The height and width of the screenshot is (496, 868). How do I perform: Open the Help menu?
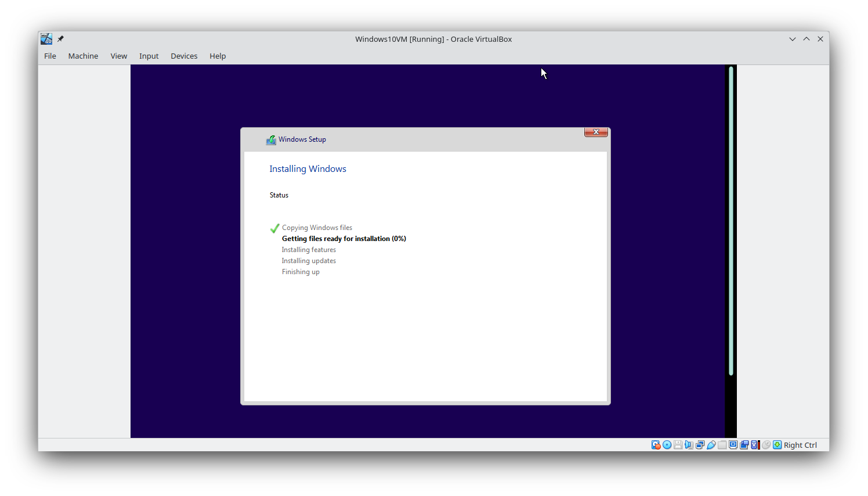pos(218,56)
